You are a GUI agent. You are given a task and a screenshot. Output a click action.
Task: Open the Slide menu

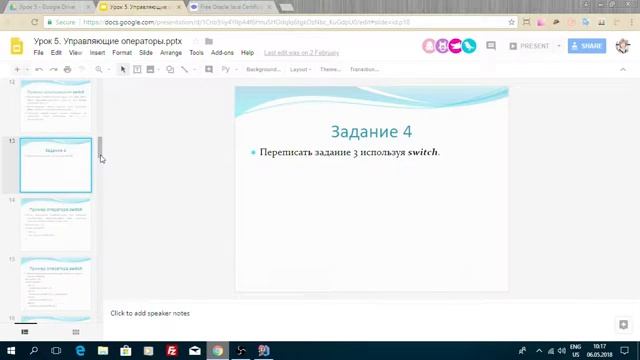pyautogui.click(x=146, y=53)
